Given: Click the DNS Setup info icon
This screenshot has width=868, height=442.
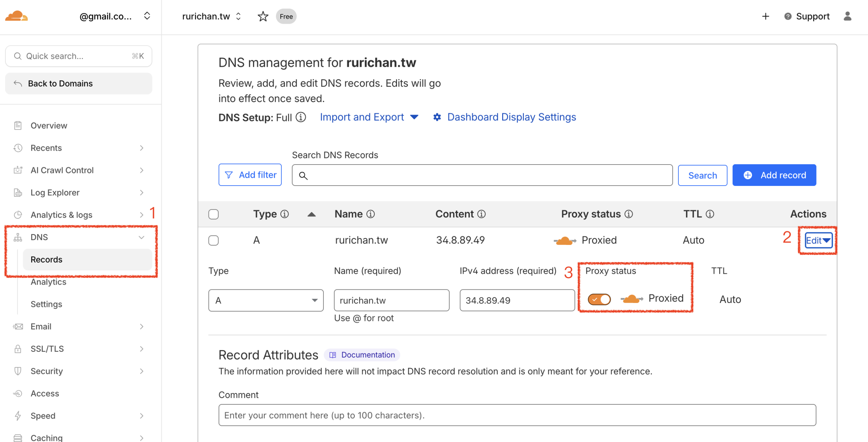Looking at the screenshot, I should coord(301,117).
